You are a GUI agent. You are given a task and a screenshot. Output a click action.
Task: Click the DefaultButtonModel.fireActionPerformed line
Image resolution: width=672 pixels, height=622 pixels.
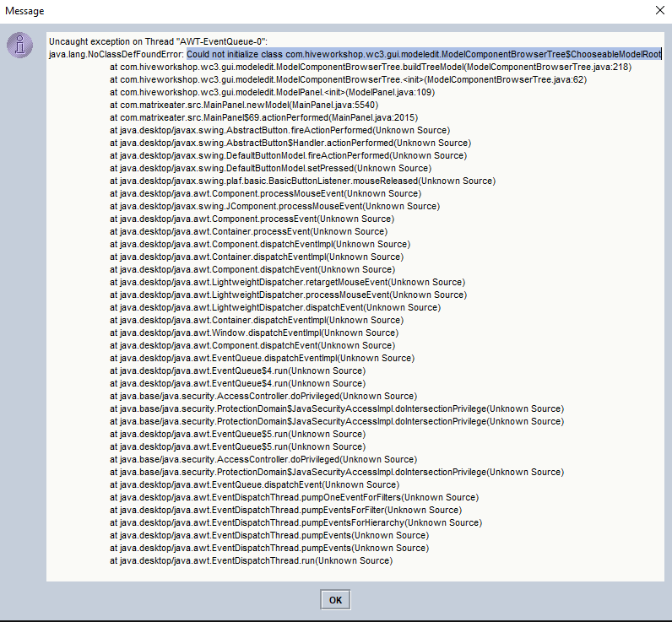pyautogui.click(x=289, y=155)
